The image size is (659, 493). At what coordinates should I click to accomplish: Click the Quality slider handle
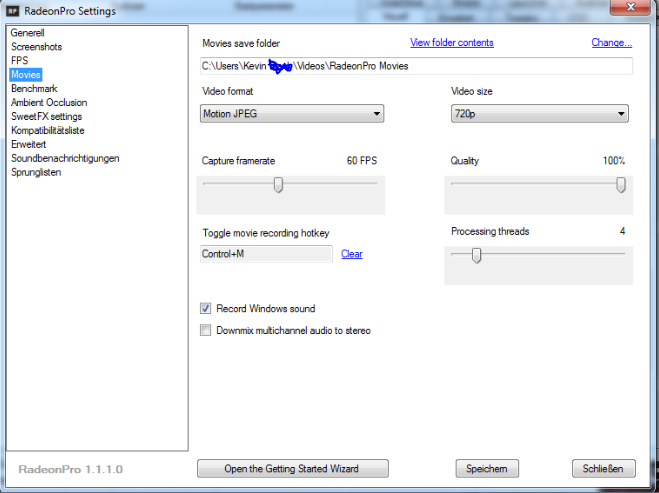coord(621,185)
